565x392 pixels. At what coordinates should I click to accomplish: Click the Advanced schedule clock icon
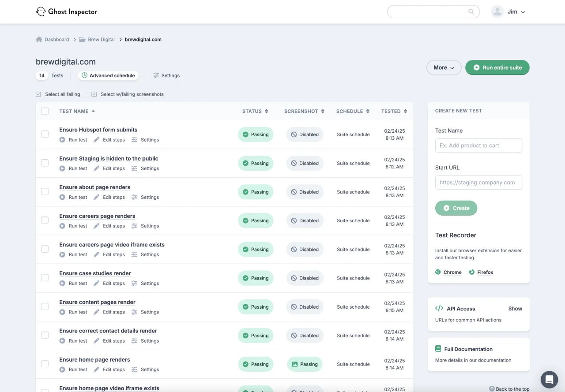click(x=84, y=75)
